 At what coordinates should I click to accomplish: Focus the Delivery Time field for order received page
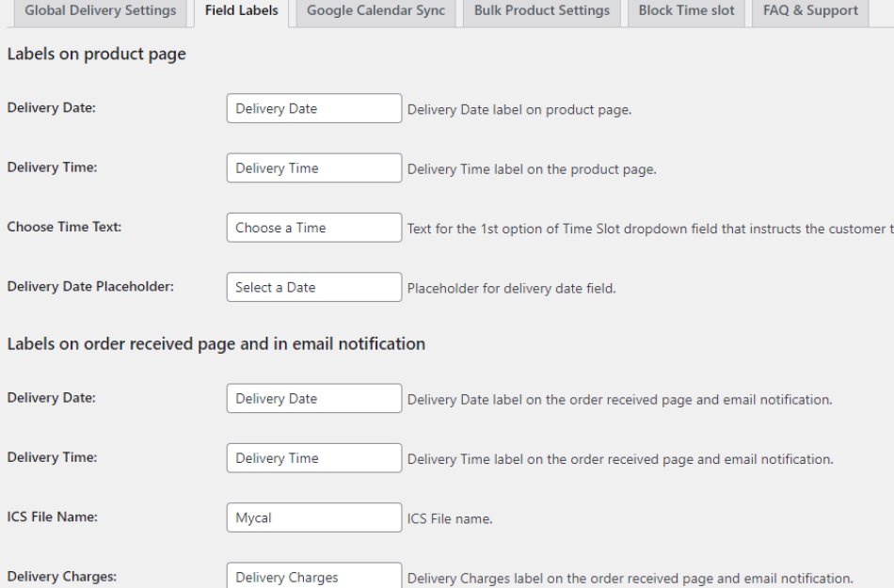(x=313, y=458)
